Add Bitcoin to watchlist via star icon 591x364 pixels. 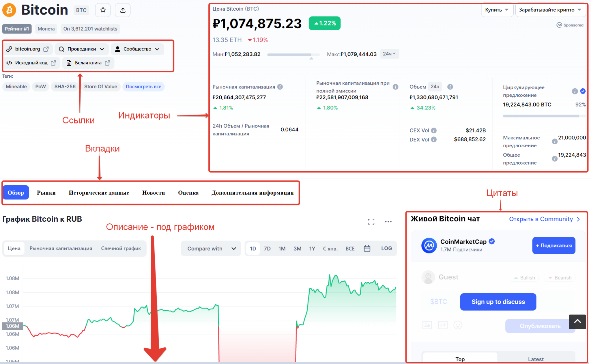coord(103,10)
